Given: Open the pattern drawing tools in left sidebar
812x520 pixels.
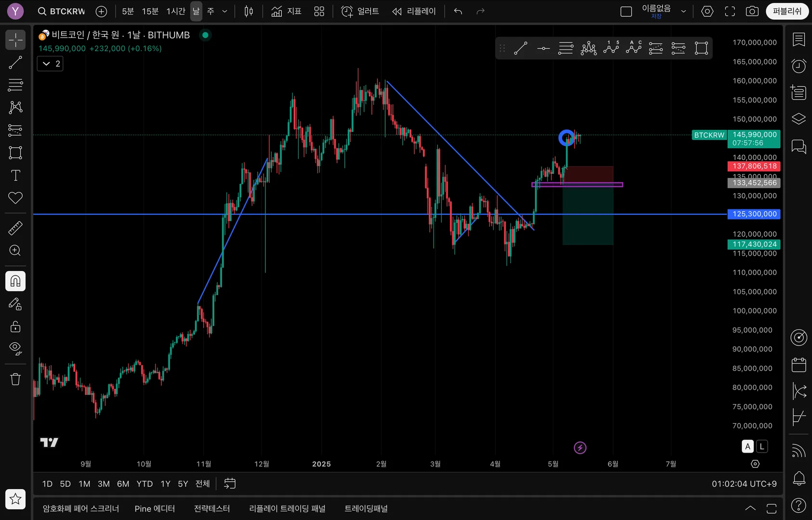Looking at the screenshot, I should [x=15, y=107].
